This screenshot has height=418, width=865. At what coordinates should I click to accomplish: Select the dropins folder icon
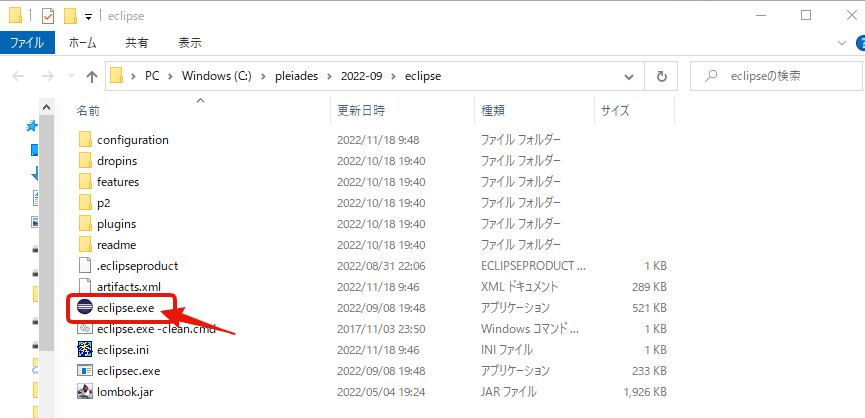(84, 160)
